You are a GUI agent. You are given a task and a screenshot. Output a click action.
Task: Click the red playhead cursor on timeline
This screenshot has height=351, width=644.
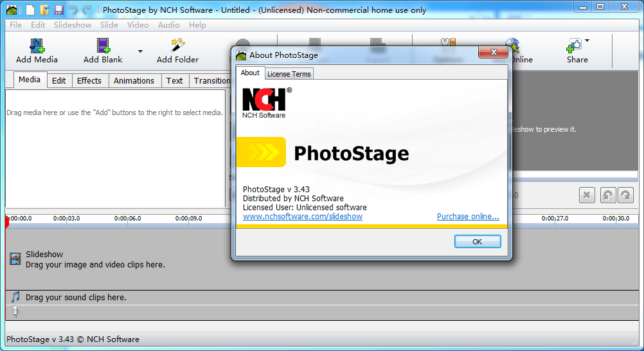click(7, 222)
